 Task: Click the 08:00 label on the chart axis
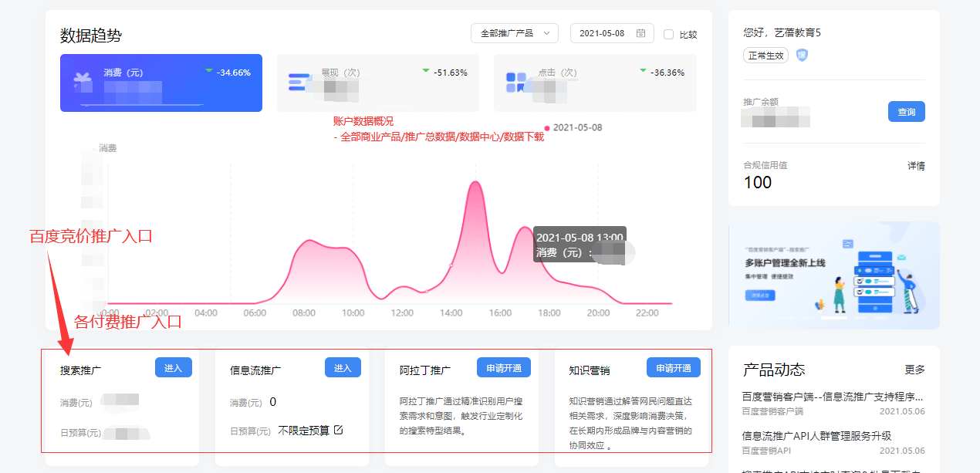coord(304,313)
